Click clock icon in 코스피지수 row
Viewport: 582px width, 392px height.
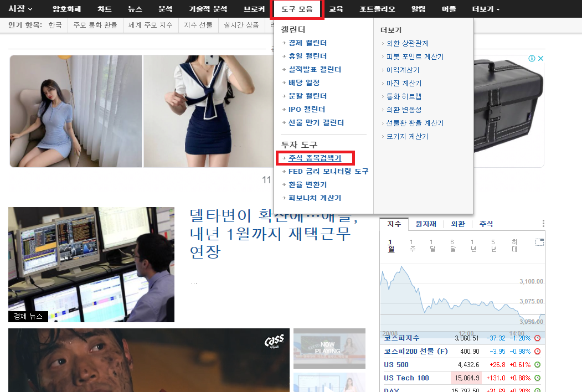coord(538,338)
